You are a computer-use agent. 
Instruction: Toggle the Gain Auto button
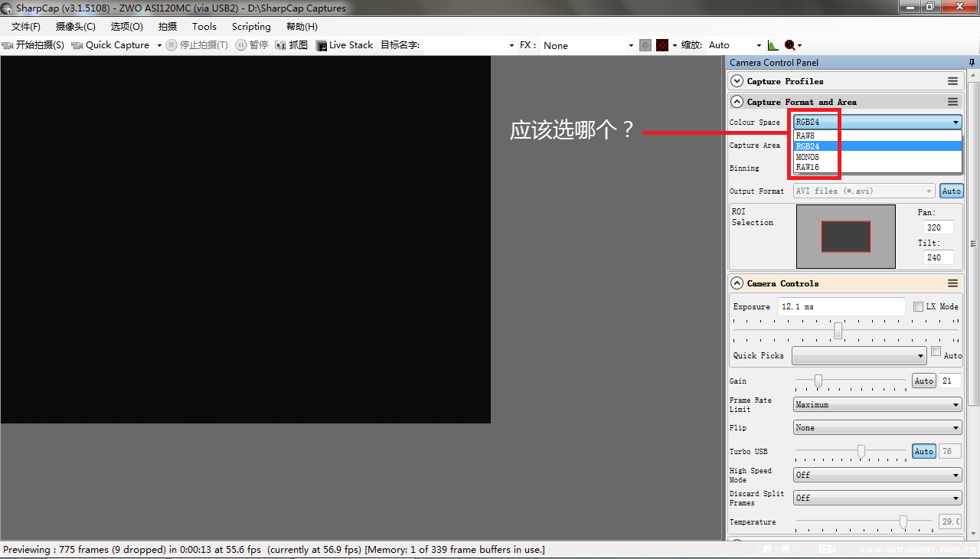[x=924, y=381]
